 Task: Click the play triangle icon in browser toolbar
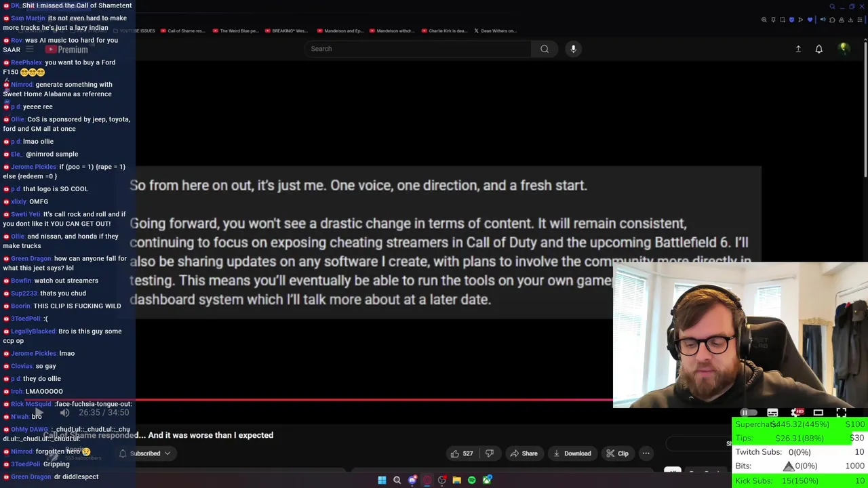coord(801,20)
